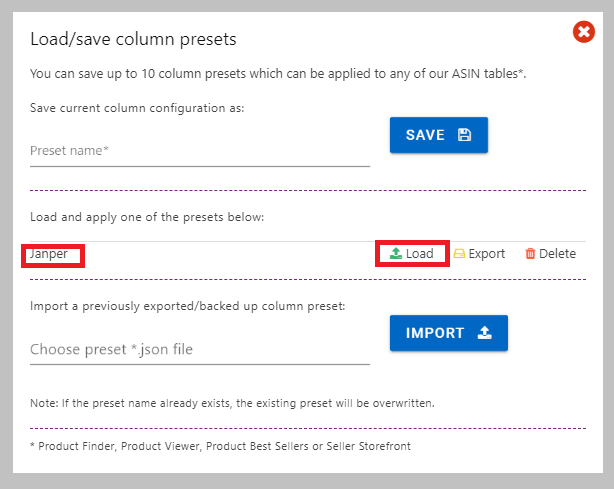The image size is (614, 489).
Task: Export the Janper preset
Action: point(486,254)
